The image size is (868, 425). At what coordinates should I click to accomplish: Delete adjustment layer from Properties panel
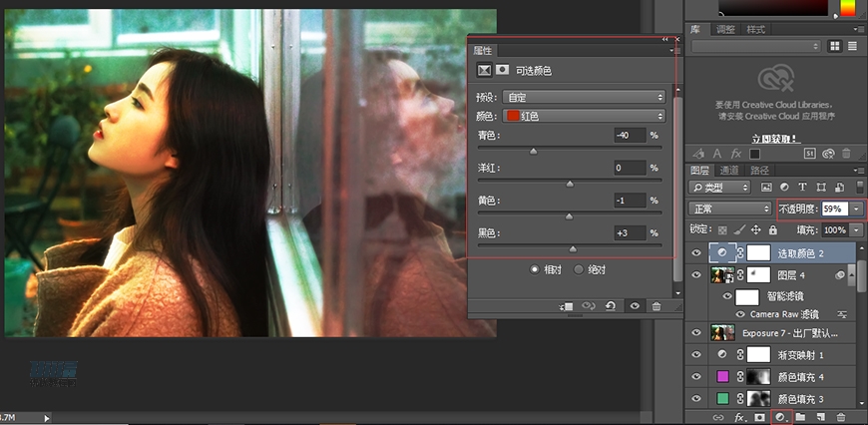coord(655,306)
